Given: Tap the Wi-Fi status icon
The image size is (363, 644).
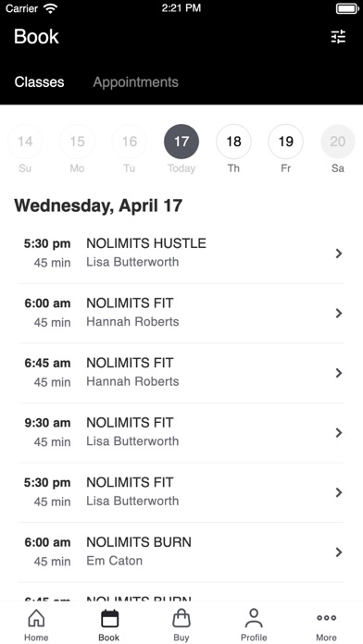Looking at the screenshot, I should 51,8.
